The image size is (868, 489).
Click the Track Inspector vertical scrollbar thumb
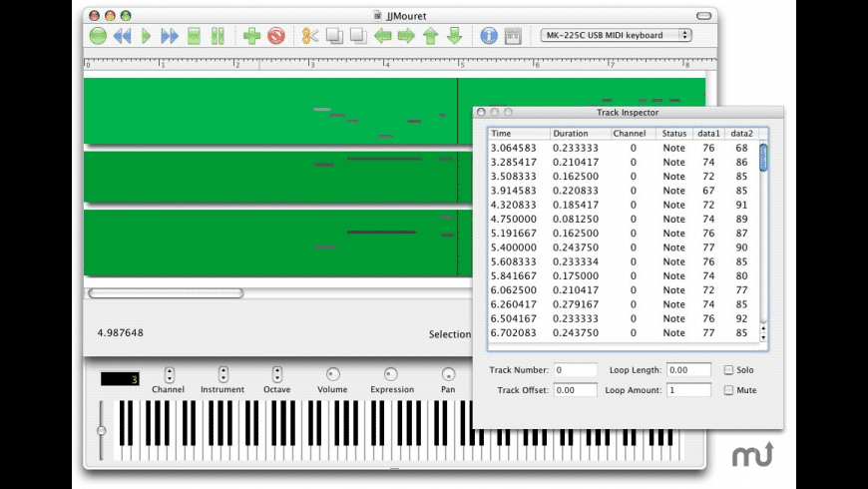coord(763,157)
